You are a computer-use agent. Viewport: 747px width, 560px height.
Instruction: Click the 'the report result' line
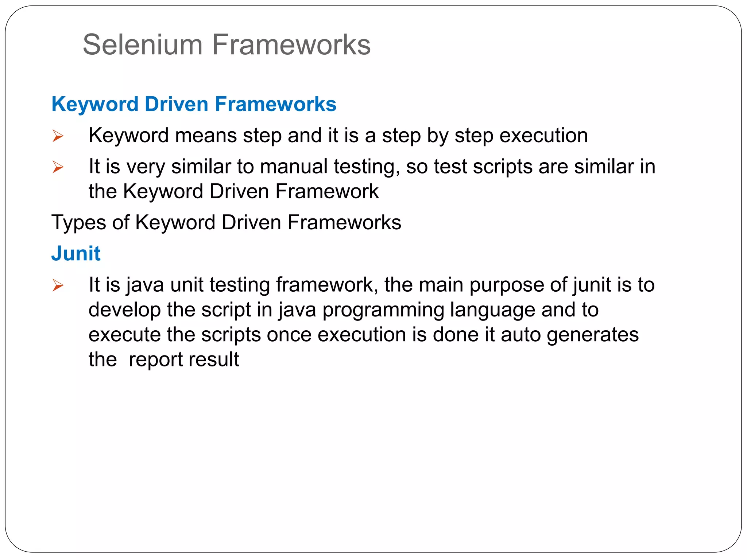point(163,359)
